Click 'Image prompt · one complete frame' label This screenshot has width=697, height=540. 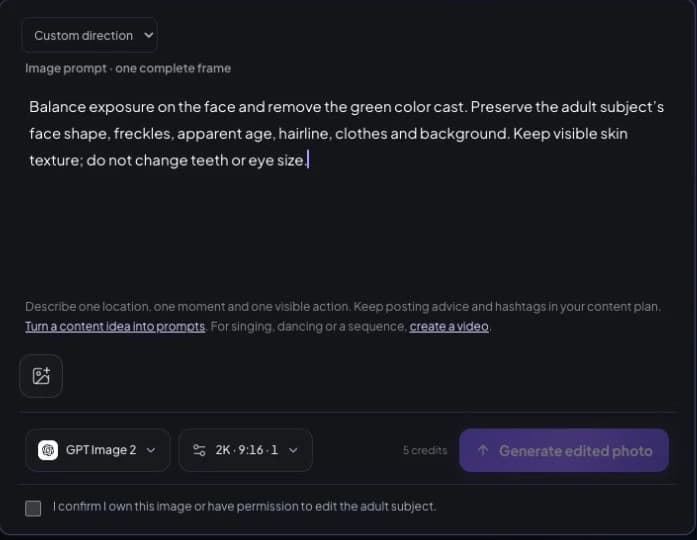point(128,68)
